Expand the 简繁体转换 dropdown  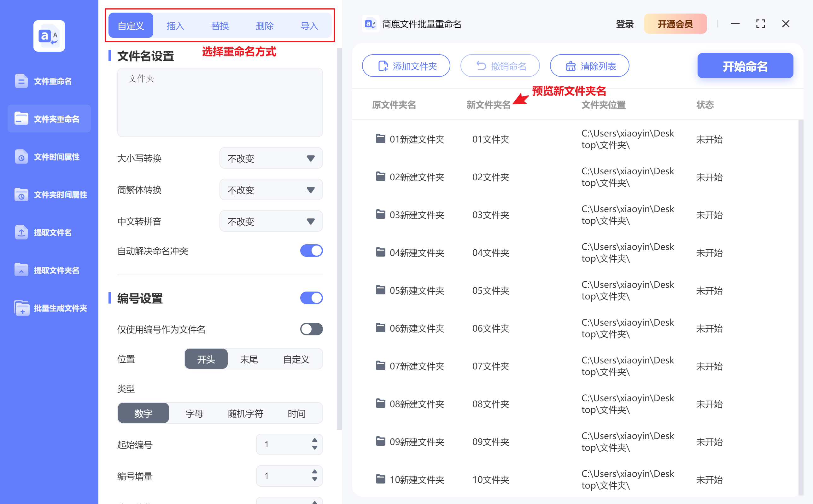coord(271,189)
